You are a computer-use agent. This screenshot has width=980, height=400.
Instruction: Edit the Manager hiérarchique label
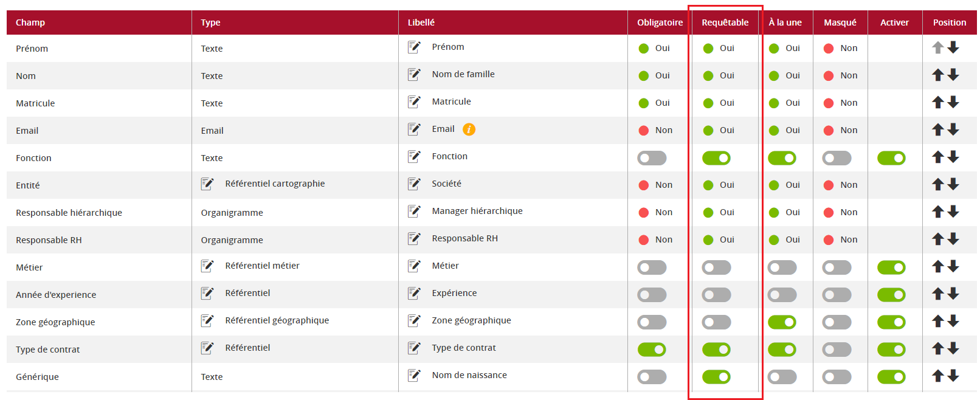click(x=414, y=211)
